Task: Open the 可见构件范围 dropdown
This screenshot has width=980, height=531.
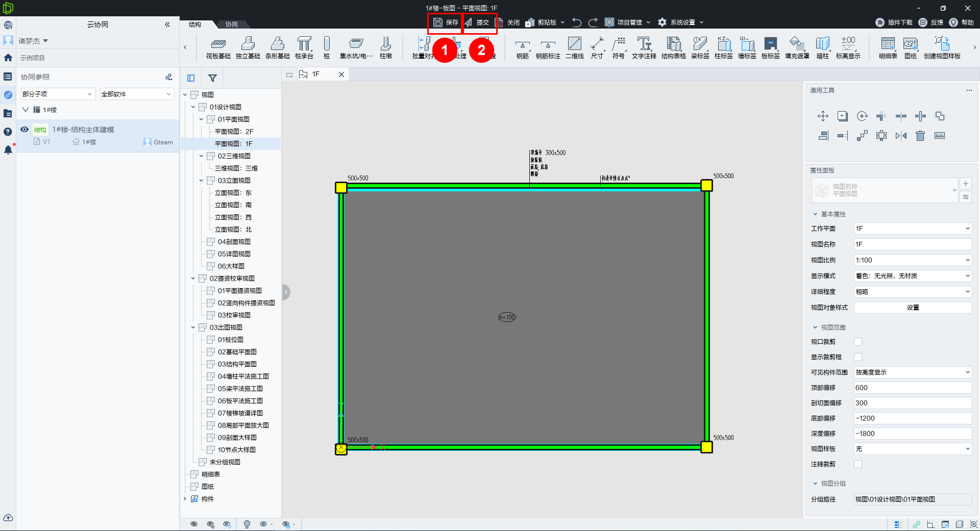Action: (913, 372)
